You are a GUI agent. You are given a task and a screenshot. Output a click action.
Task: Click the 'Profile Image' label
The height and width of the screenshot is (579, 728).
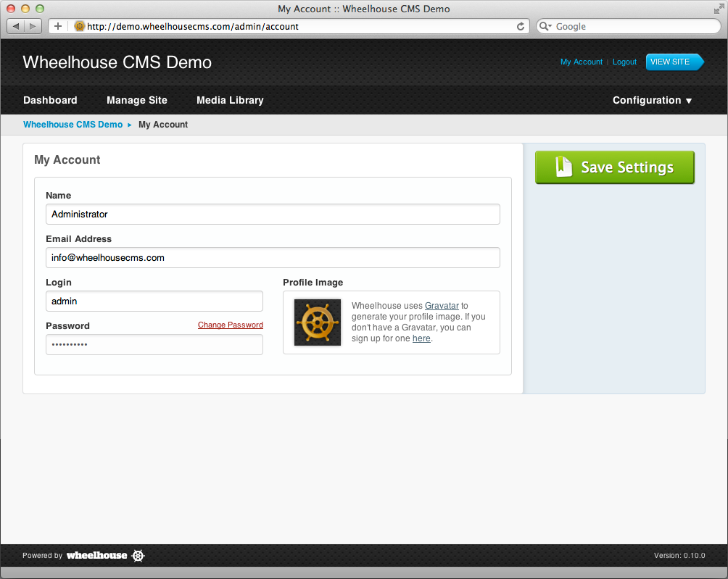(x=313, y=283)
